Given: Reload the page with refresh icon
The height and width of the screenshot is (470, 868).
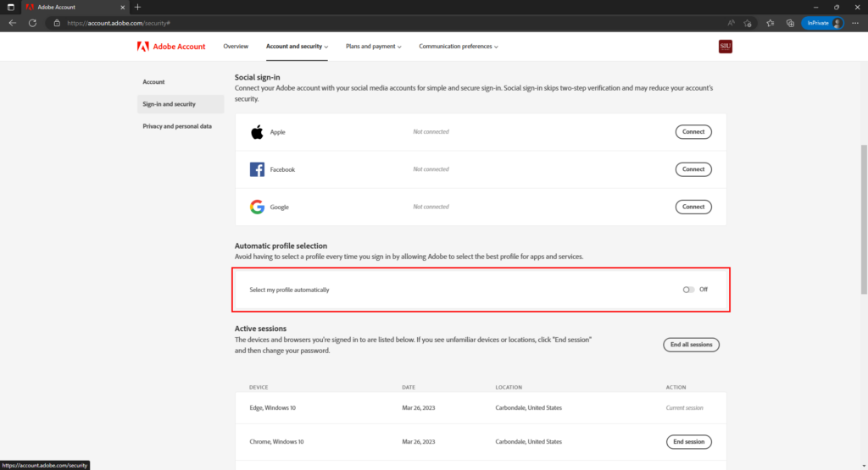Looking at the screenshot, I should 33,23.
